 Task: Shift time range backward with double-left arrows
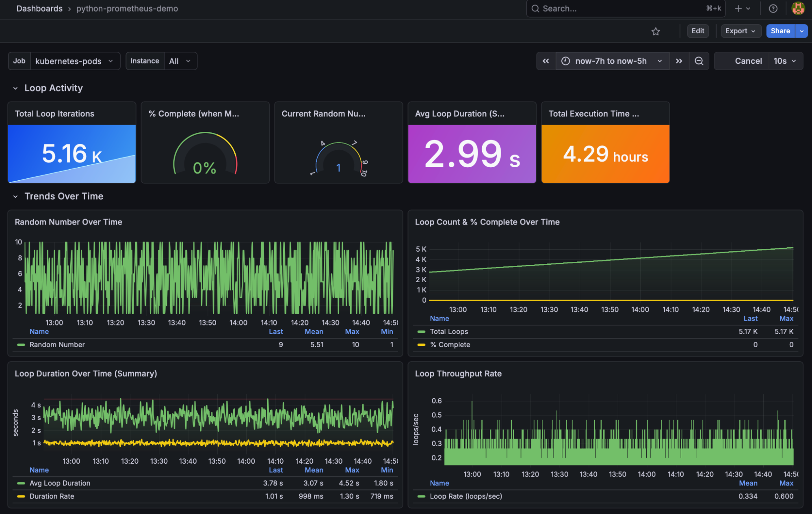546,61
